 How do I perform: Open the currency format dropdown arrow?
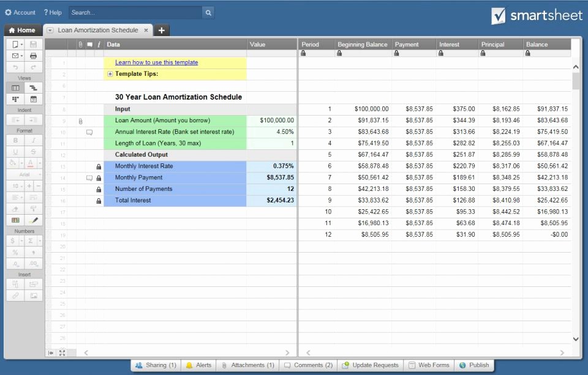pyautogui.click(x=21, y=241)
